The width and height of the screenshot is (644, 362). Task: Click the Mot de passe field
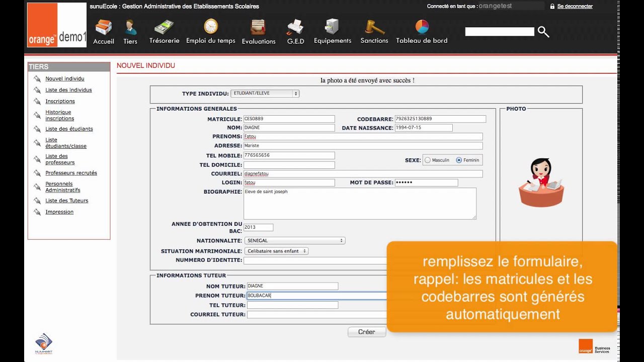(426, 183)
